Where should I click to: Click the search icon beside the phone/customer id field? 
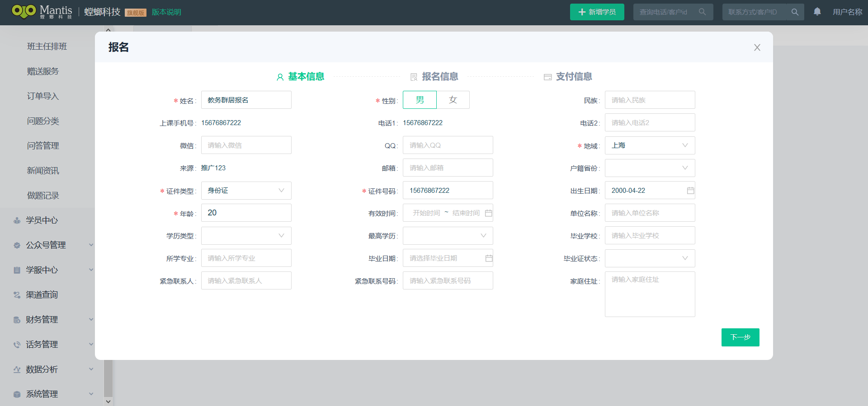tap(702, 12)
